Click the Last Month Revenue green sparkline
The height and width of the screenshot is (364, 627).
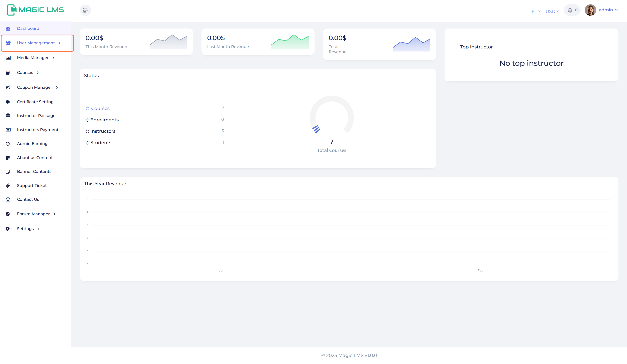click(x=290, y=42)
